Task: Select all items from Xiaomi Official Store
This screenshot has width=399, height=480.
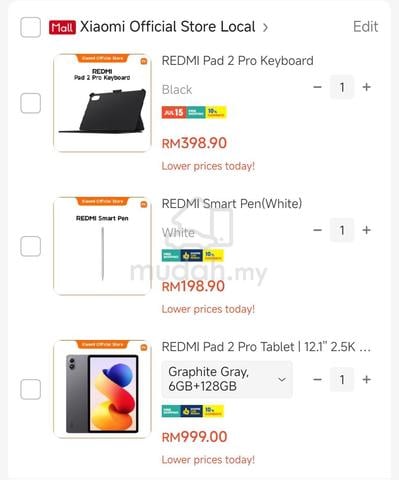Action: click(31, 27)
